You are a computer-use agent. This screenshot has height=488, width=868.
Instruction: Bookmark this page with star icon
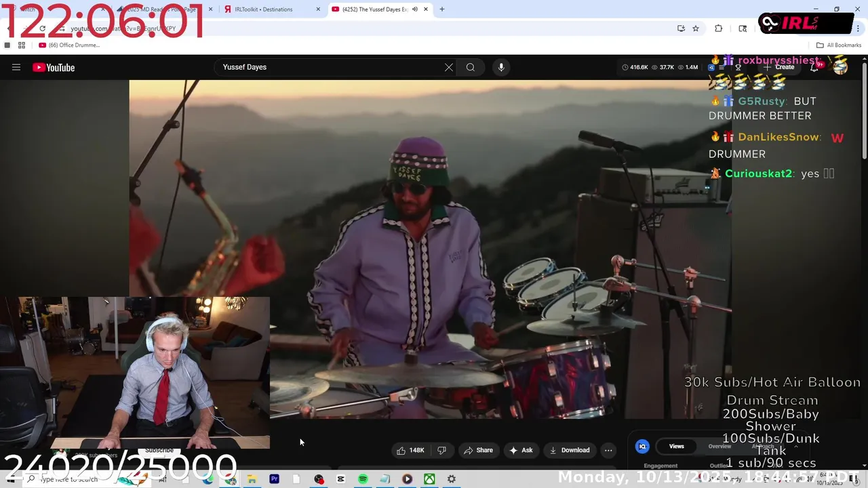[x=696, y=28]
